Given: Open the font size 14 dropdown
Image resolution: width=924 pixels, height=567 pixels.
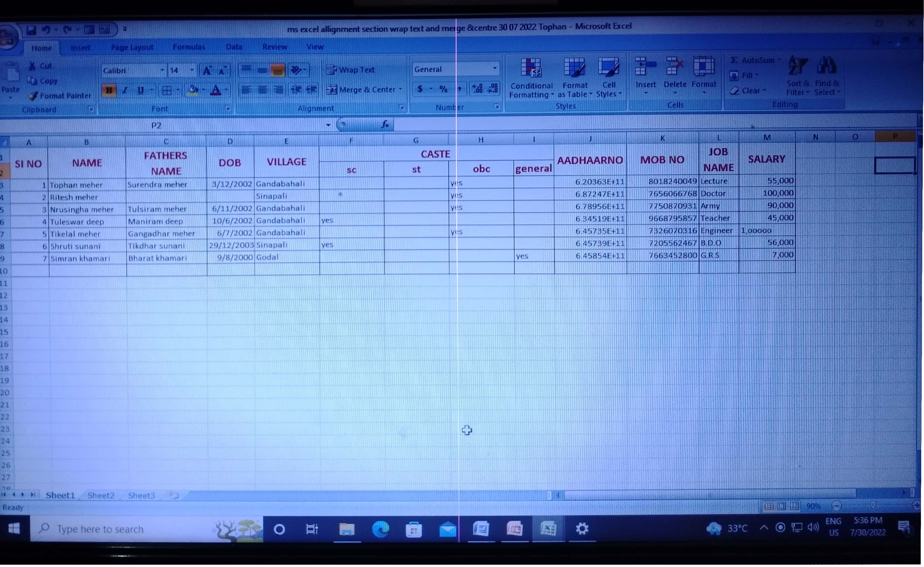Looking at the screenshot, I should (x=192, y=71).
